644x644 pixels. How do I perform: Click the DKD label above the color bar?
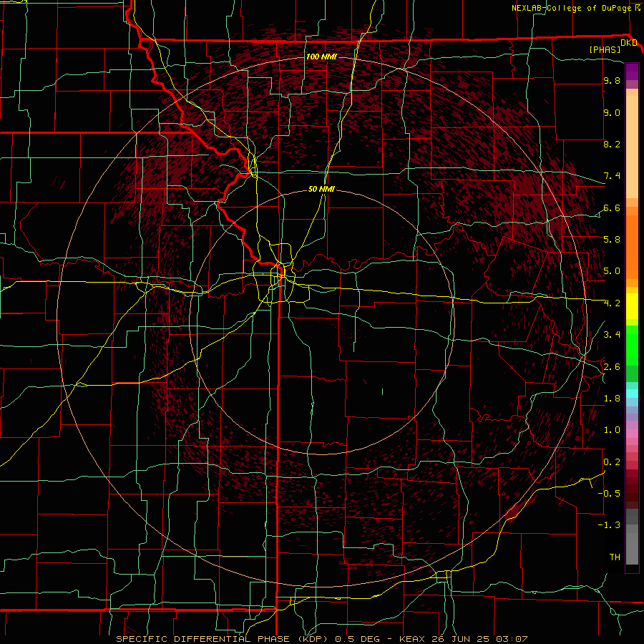pyautogui.click(x=629, y=43)
